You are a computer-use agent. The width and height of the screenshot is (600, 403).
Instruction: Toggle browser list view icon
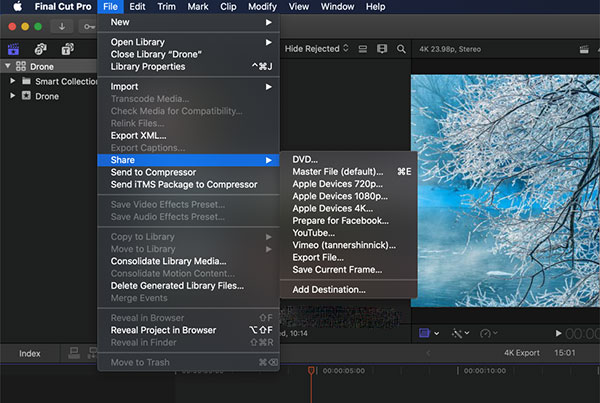362,49
